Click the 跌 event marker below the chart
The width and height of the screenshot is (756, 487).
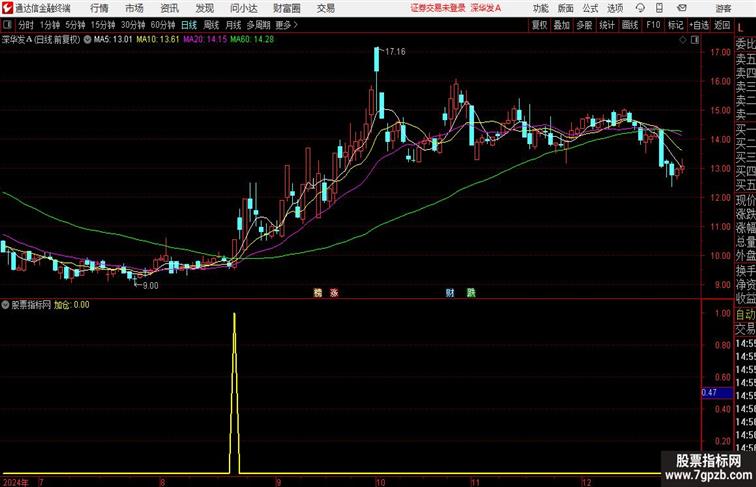click(471, 293)
